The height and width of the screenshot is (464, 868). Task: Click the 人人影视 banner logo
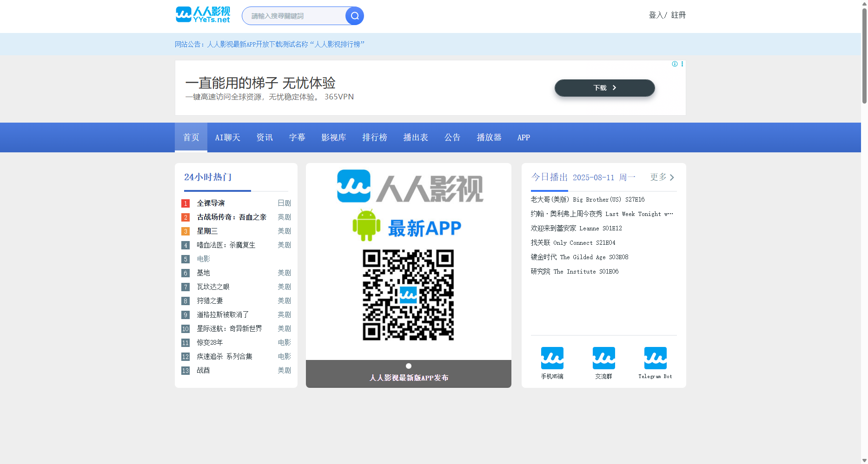[x=410, y=186]
